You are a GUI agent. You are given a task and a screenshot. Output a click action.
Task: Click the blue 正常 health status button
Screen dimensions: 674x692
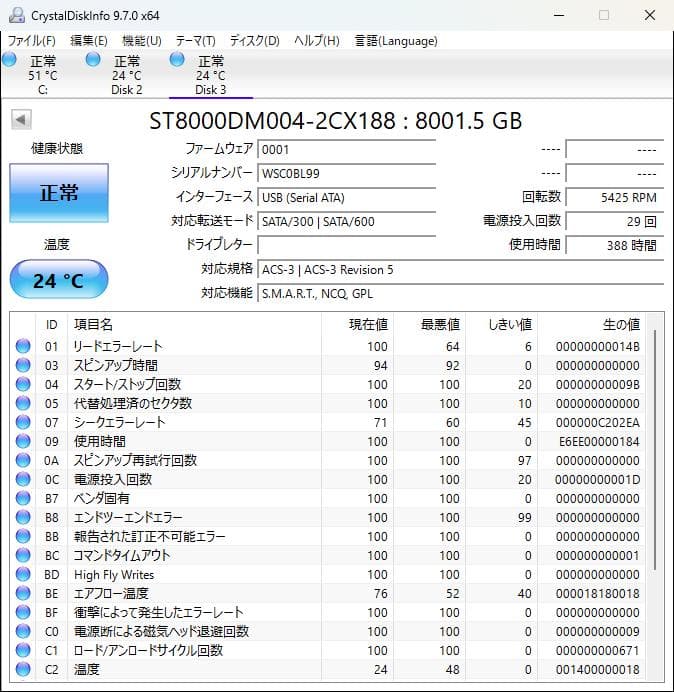(59, 193)
